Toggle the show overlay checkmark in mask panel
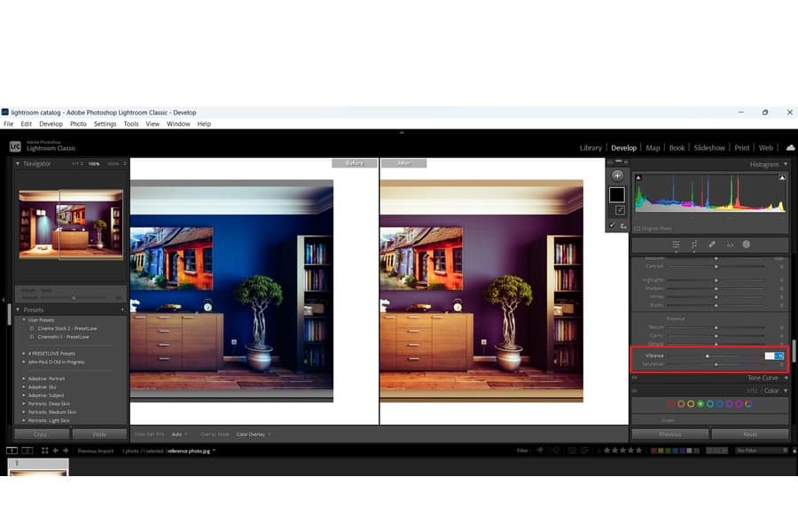 point(612,225)
